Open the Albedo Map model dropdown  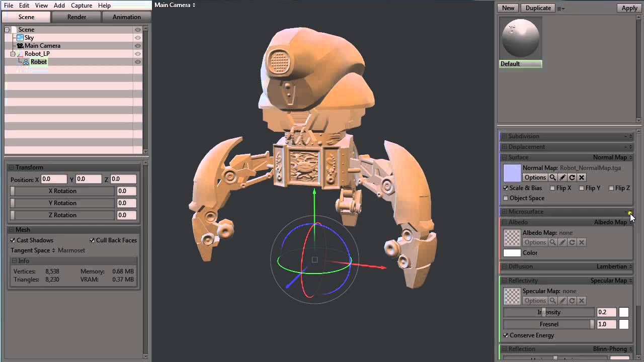point(613,222)
